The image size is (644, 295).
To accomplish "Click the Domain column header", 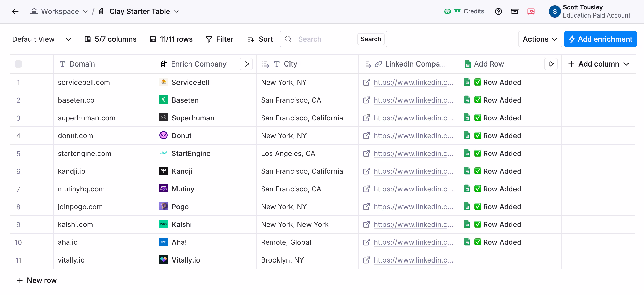I will click(104, 64).
